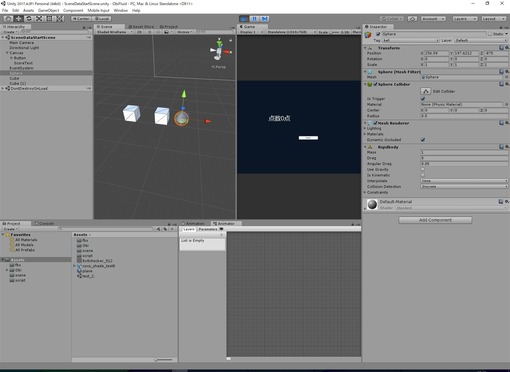Switch to the Animation tab
510x372 pixels.
[193, 223]
